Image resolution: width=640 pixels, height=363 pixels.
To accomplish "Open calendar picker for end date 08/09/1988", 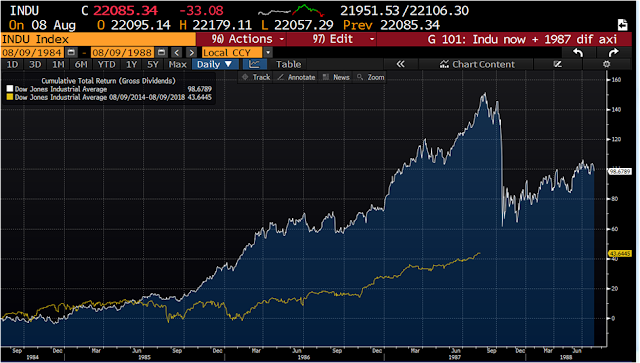I will 162,53.
